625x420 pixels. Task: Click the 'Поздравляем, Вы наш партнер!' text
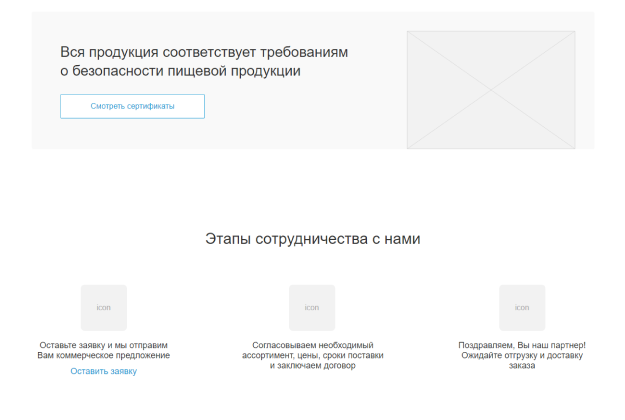click(x=521, y=345)
